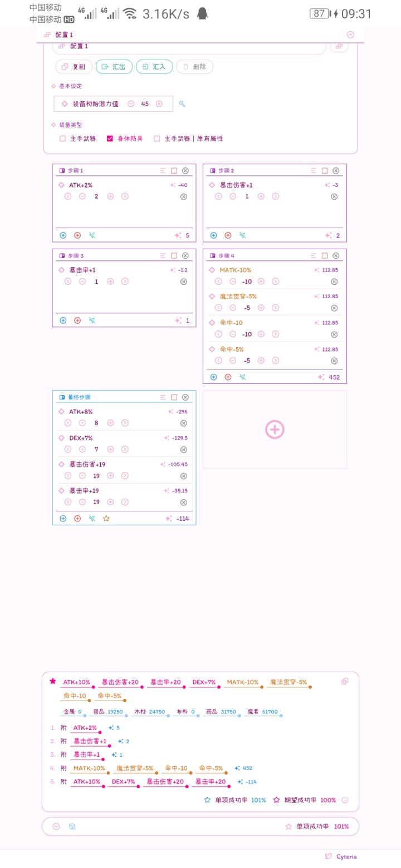401x868 pixels.
Task: Uncheck the 身体防具 checkbox
Action: (110, 139)
